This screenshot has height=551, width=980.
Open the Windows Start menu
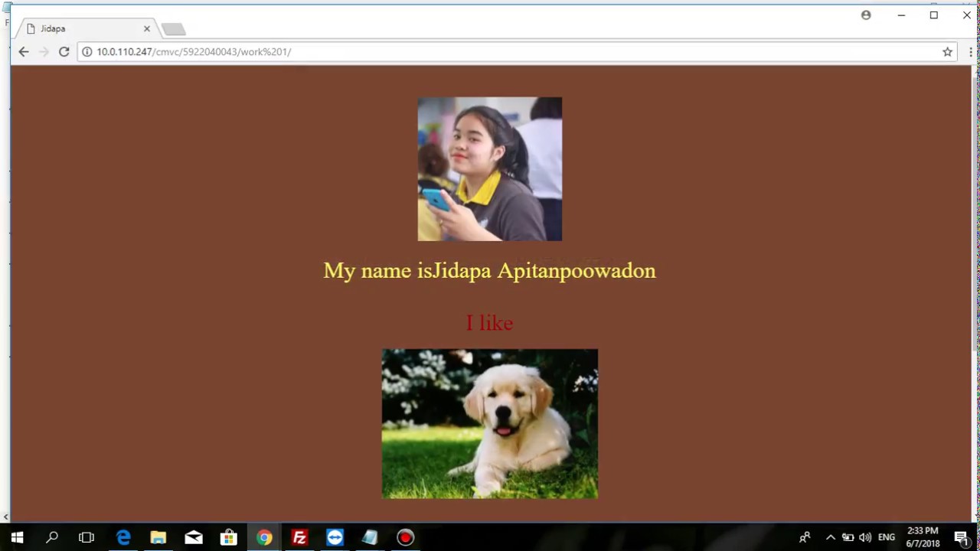[17, 538]
